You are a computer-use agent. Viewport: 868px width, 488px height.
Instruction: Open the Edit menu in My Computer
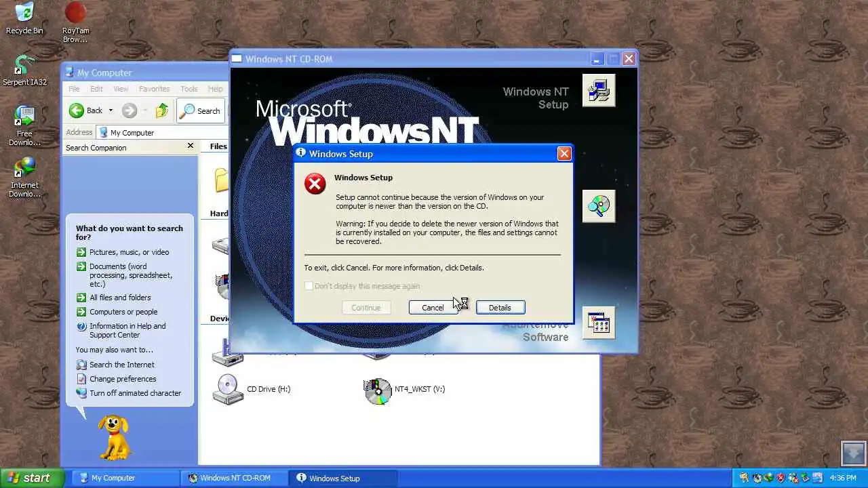coord(96,89)
